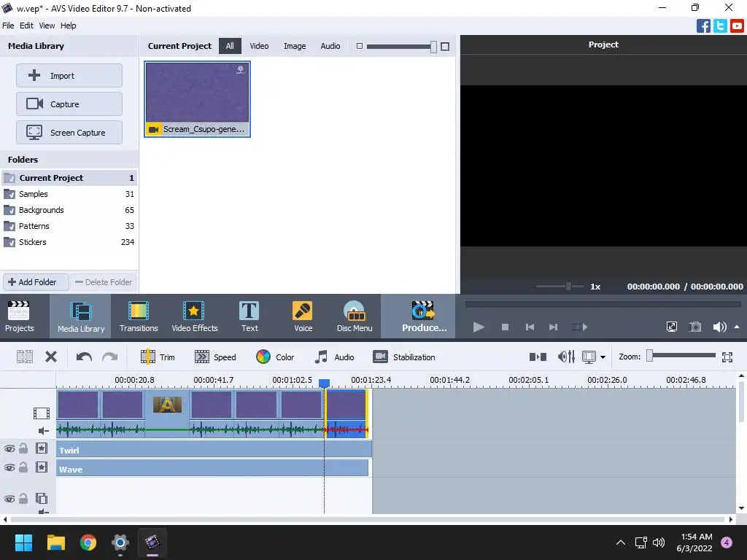Viewport: 747px width, 560px height.
Task: Open the audio mixer icon
Action: [566, 357]
